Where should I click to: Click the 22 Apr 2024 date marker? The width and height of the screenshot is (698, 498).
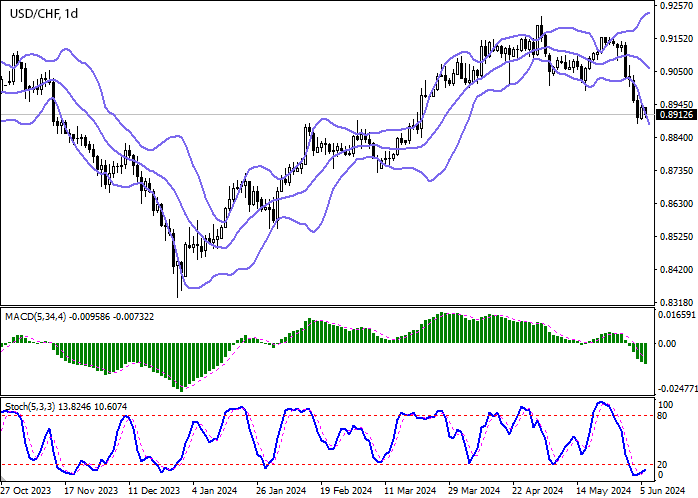point(538,491)
